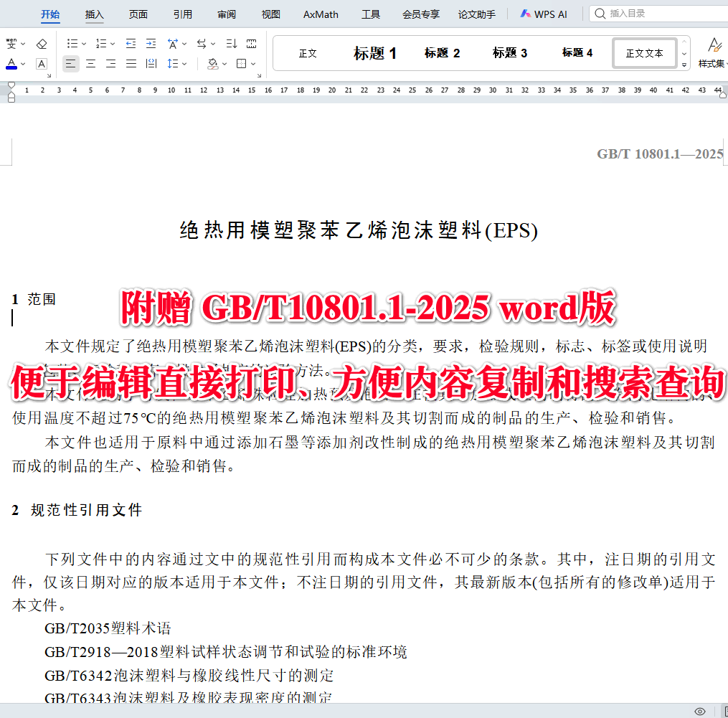Open the 样式集 style set menu

(714, 52)
